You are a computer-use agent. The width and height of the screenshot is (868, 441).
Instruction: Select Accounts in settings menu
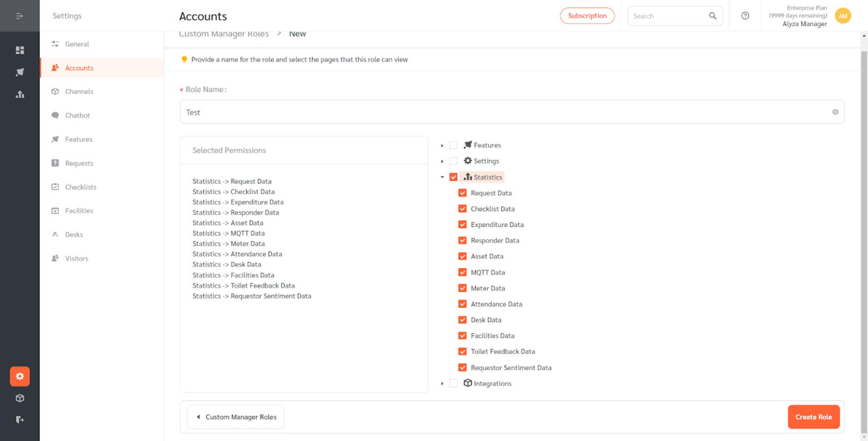point(102,68)
